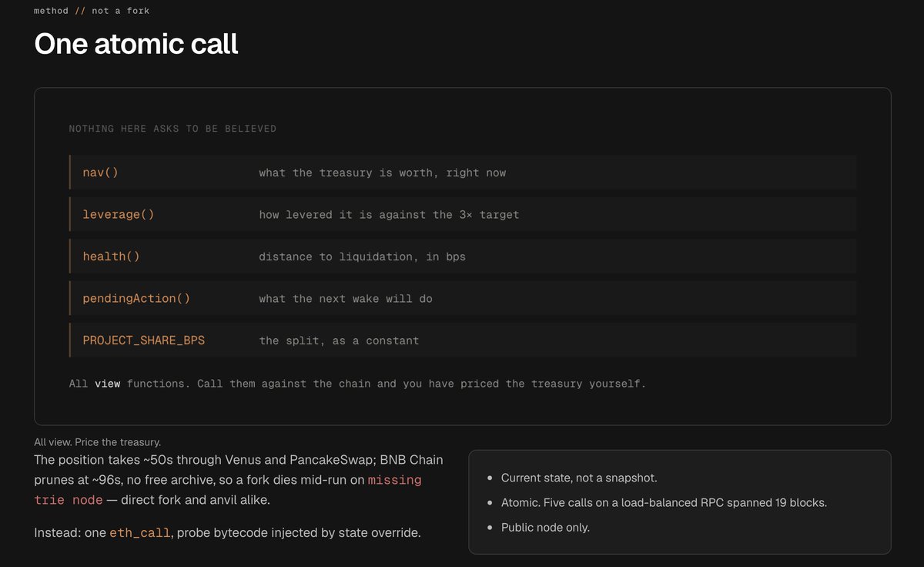Click the health() function name
Image resolution: width=924 pixels, height=567 pixels.
tap(111, 257)
